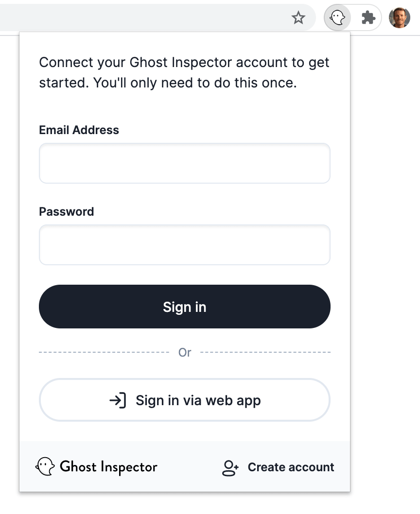420x514 pixels.
Task: Click the Or divider text
Action: click(185, 352)
